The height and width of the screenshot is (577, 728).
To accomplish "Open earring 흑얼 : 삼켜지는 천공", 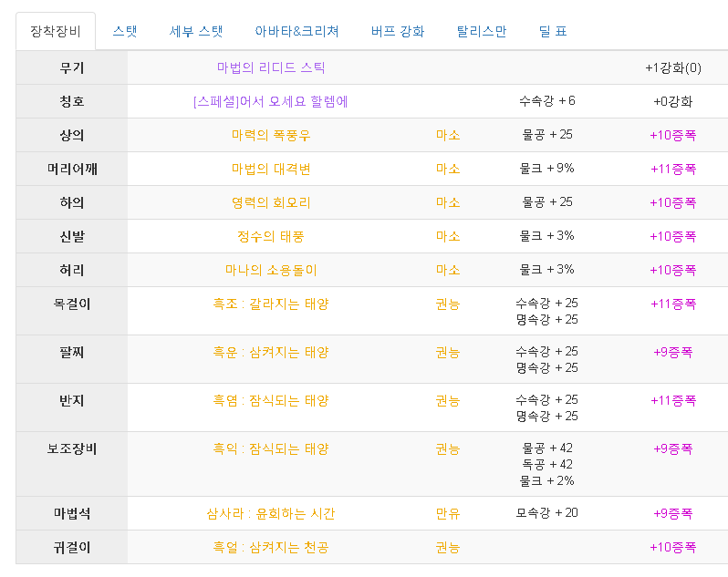I will click(x=271, y=548).
